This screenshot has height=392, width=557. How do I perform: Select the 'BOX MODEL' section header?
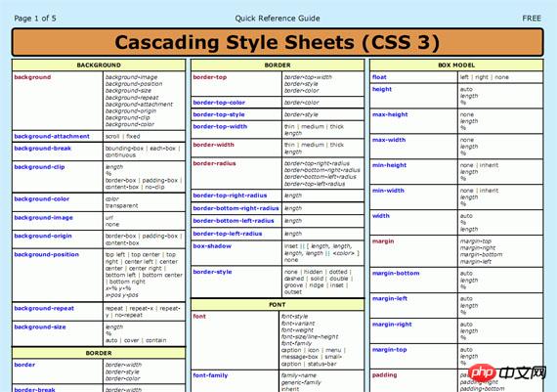[456, 65]
